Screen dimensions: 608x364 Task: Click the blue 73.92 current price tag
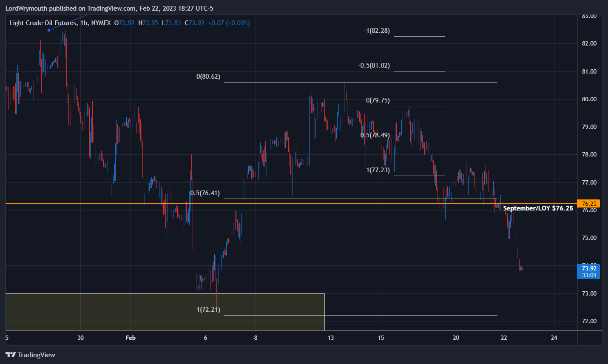point(589,268)
